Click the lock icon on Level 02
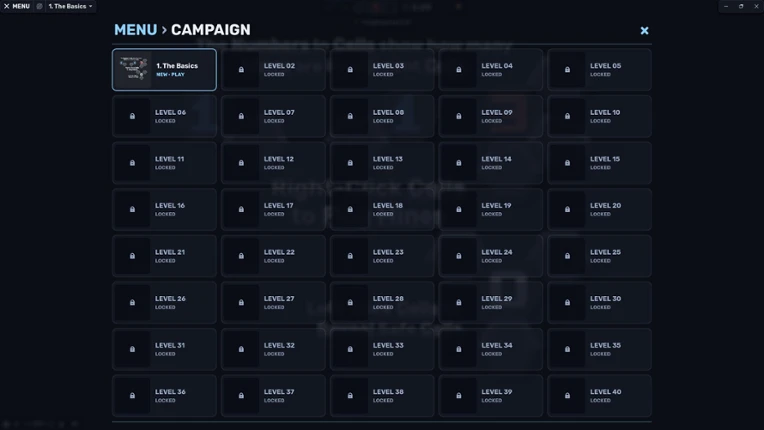 tap(241, 70)
